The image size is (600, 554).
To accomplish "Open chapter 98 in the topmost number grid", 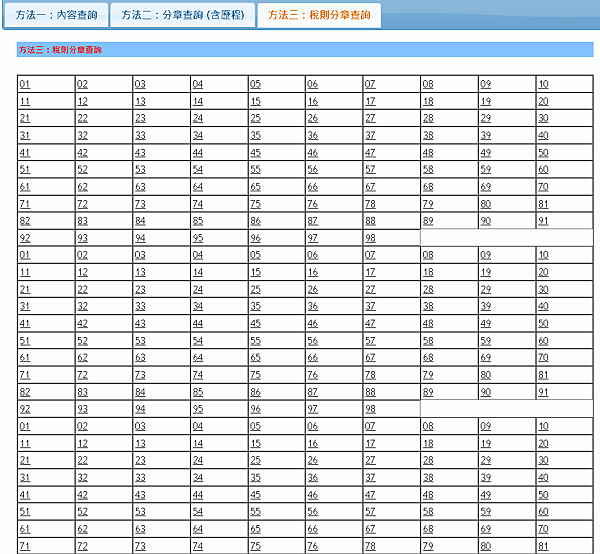I will click(x=370, y=238).
